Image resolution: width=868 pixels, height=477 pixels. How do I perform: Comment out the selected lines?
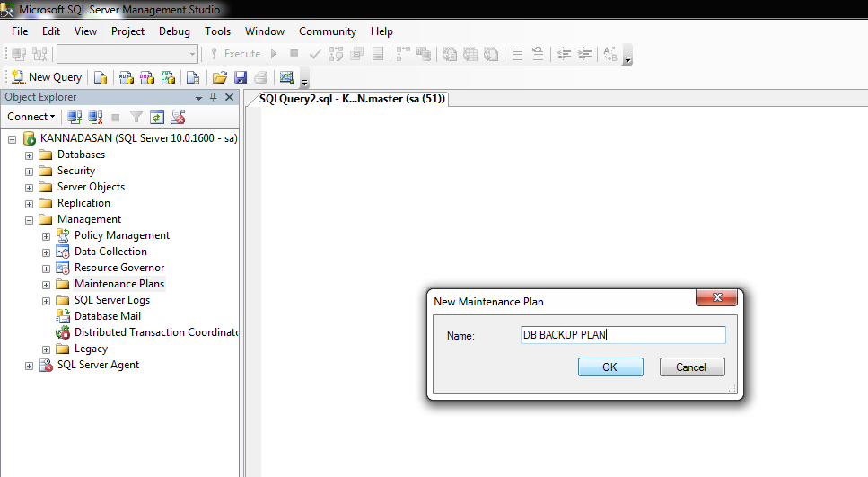coord(517,54)
